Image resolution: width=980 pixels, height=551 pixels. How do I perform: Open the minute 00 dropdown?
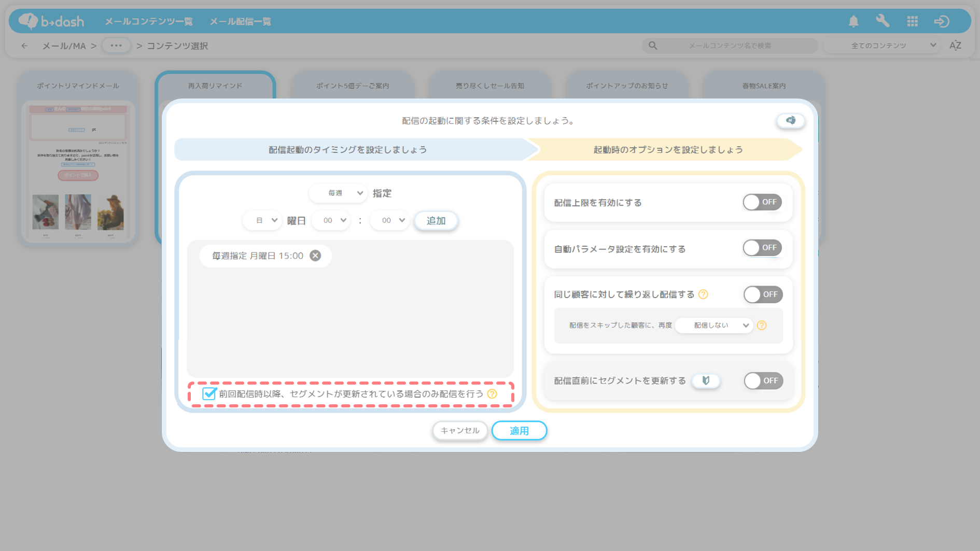(x=390, y=220)
